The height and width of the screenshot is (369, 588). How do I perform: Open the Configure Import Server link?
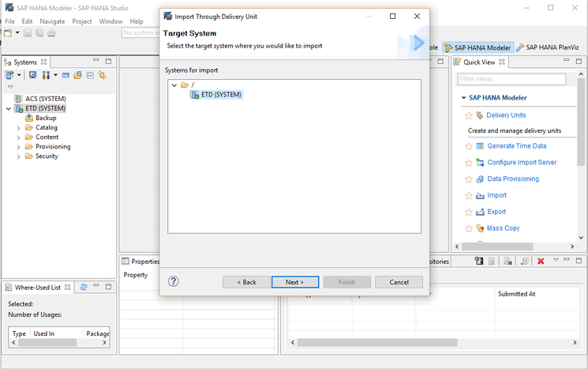522,162
